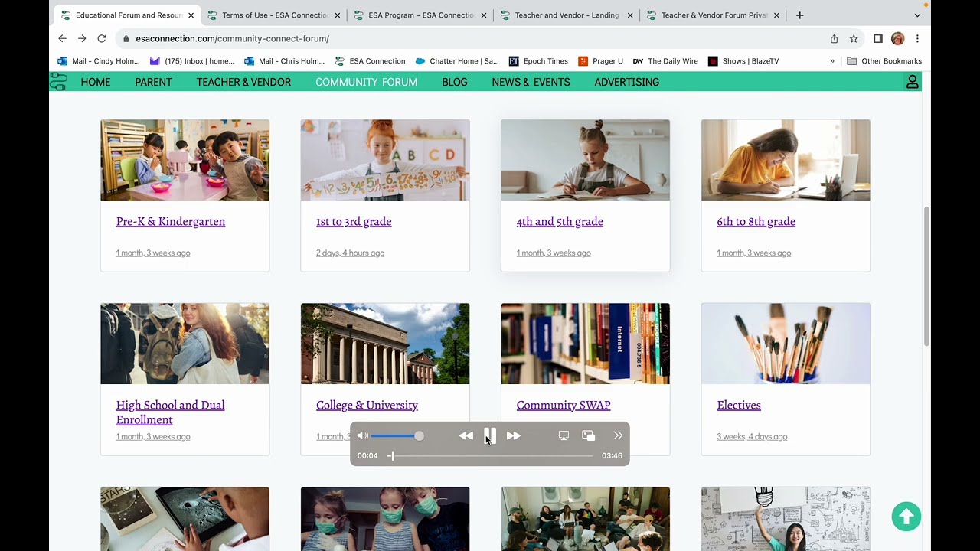This screenshot has height=551, width=980.
Task: Switch to Teacher & Vendor Forum tab
Action: point(714,15)
